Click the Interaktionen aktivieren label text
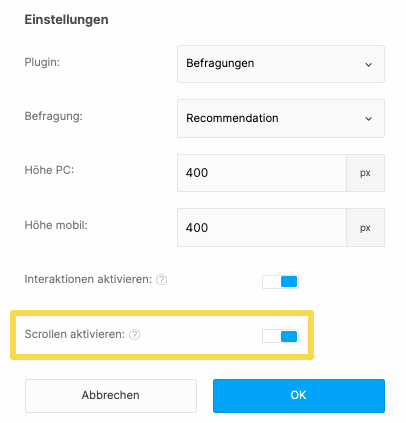406x423 pixels. pos(88,279)
